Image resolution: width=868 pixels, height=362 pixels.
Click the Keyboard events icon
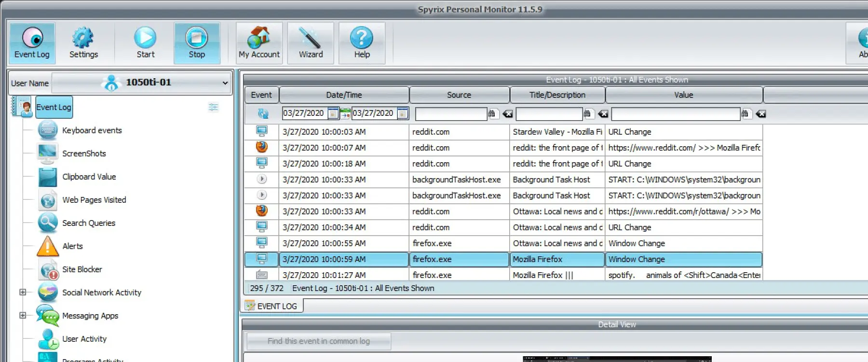coord(48,130)
